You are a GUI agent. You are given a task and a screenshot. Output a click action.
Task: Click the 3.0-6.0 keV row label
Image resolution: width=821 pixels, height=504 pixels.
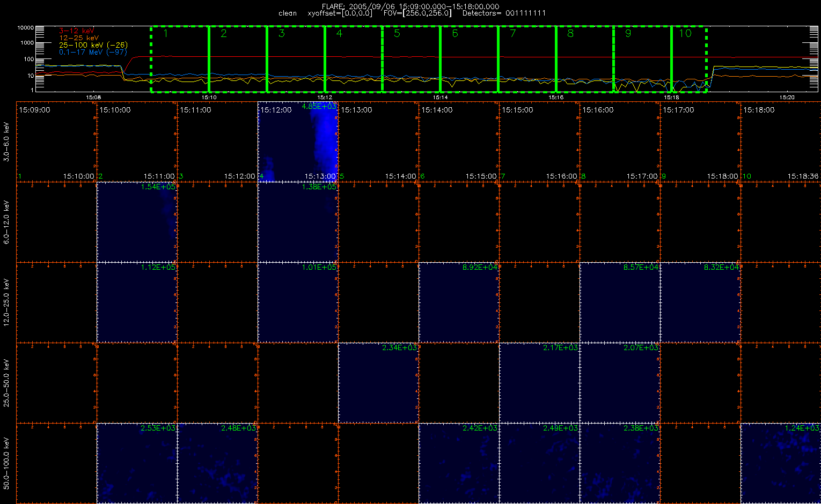point(6,142)
